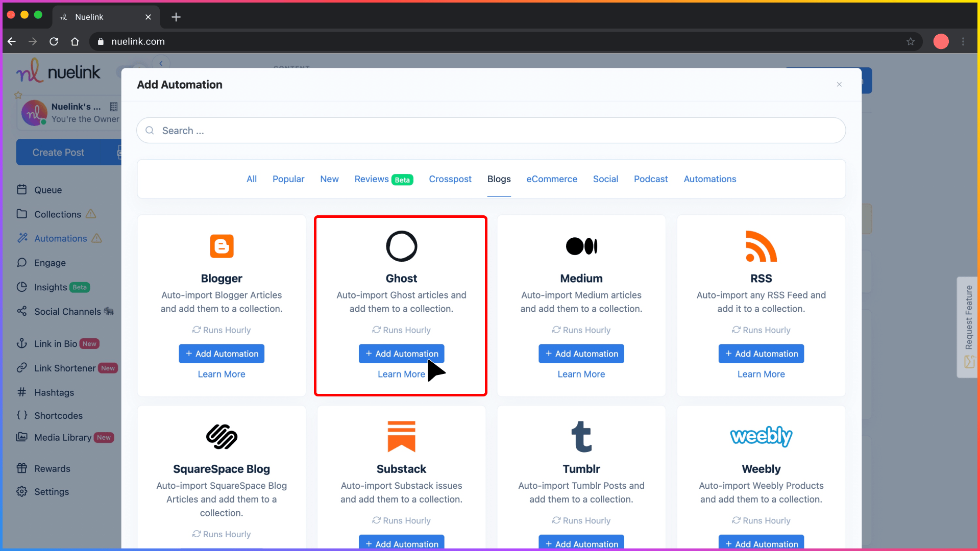Click the Weebly logo
The height and width of the screenshot is (551, 980).
point(761,437)
